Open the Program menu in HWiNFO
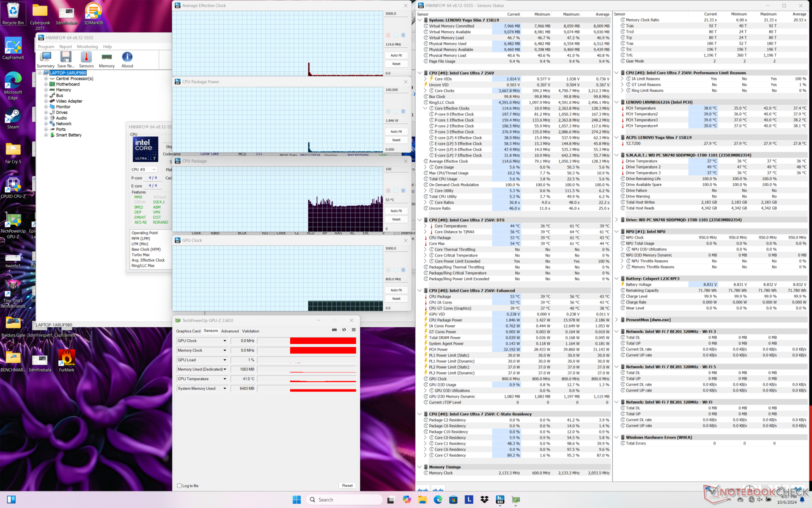 point(46,47)
